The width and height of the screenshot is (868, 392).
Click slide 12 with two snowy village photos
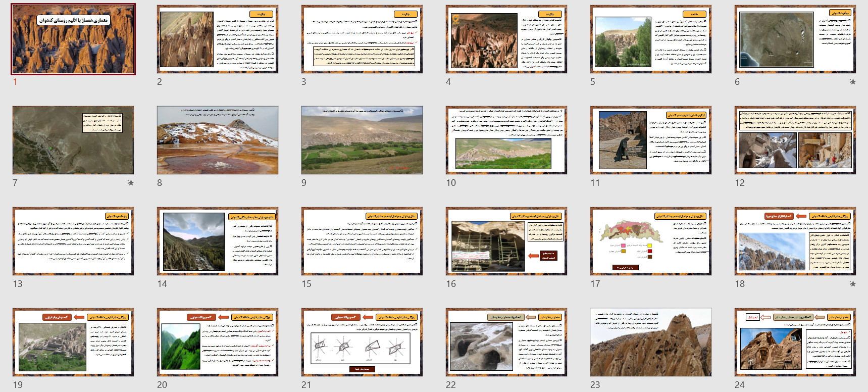click(795, 140)
